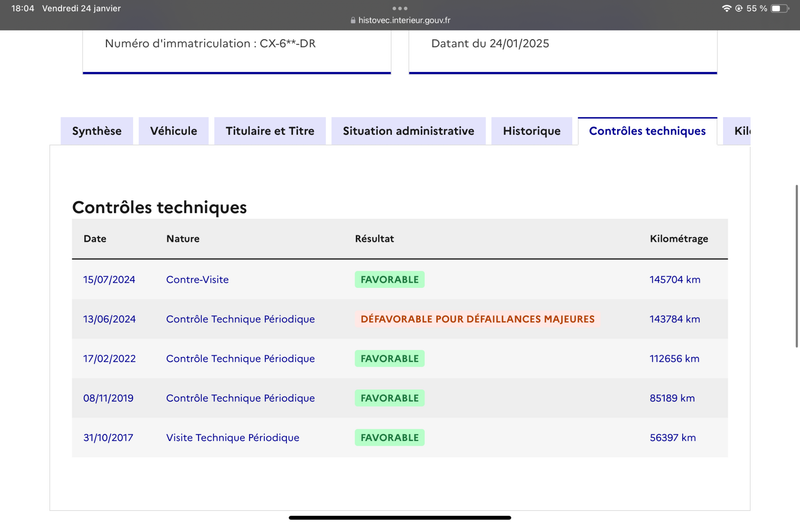Image resolution: width=800 pixels, height=525 pixels.
Task: Tap the orientation lock status icon
Action: point(738,8)
